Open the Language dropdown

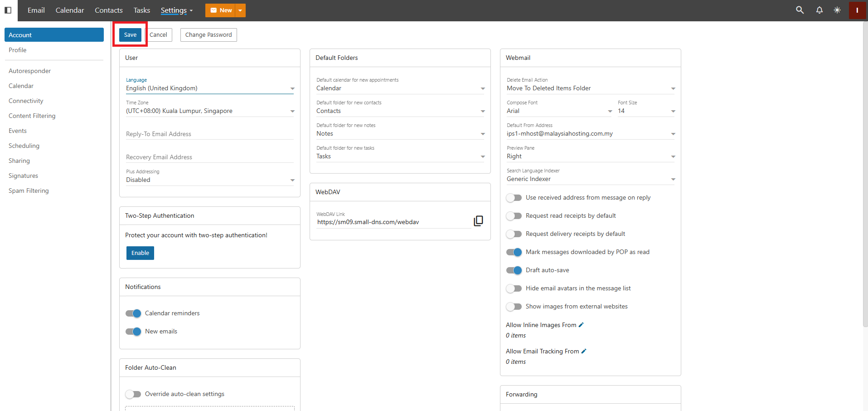point(210,88)
